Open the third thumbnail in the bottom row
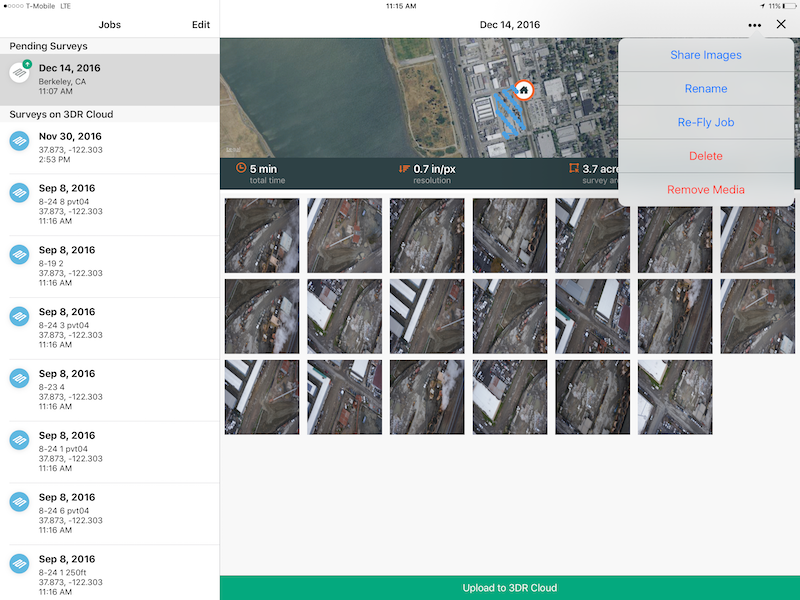 pos(427,397)
